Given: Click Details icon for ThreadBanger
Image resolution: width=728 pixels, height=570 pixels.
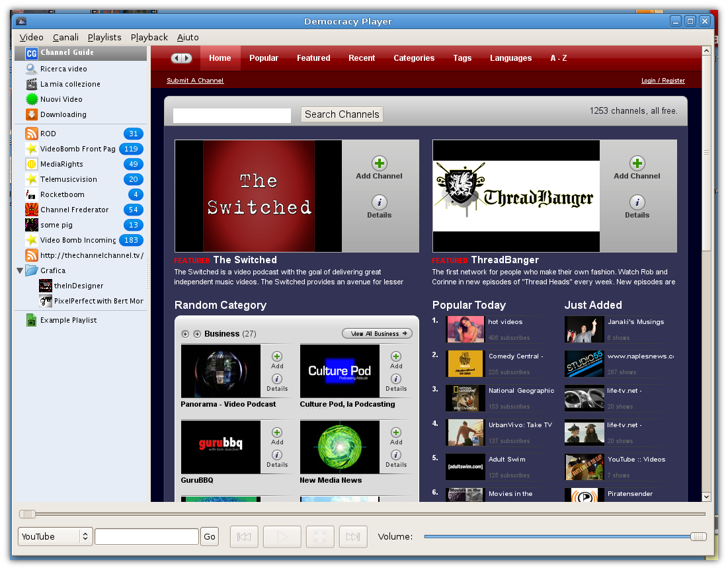Looking at the screenshot, I should tap(637, 202).
